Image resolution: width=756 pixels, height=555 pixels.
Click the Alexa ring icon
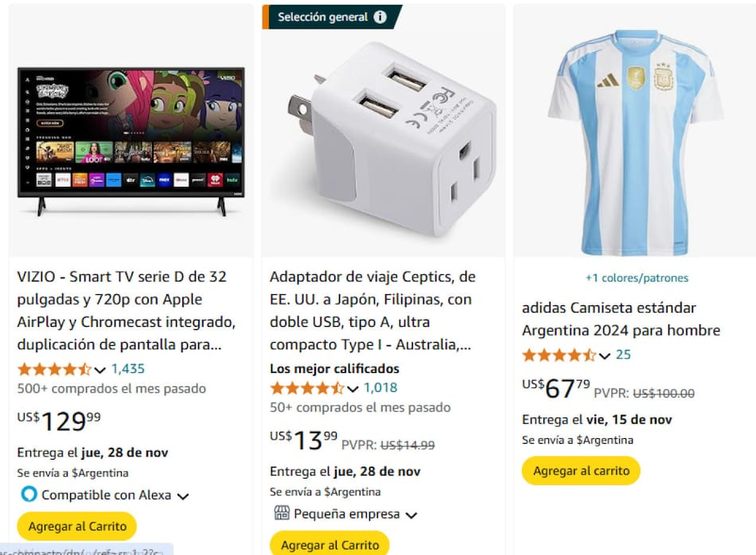point(29,494)
